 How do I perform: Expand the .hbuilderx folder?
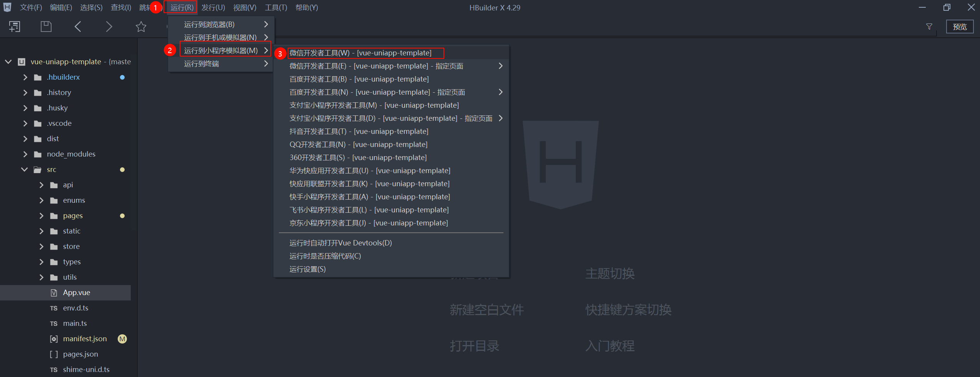(x=25, y=77)
